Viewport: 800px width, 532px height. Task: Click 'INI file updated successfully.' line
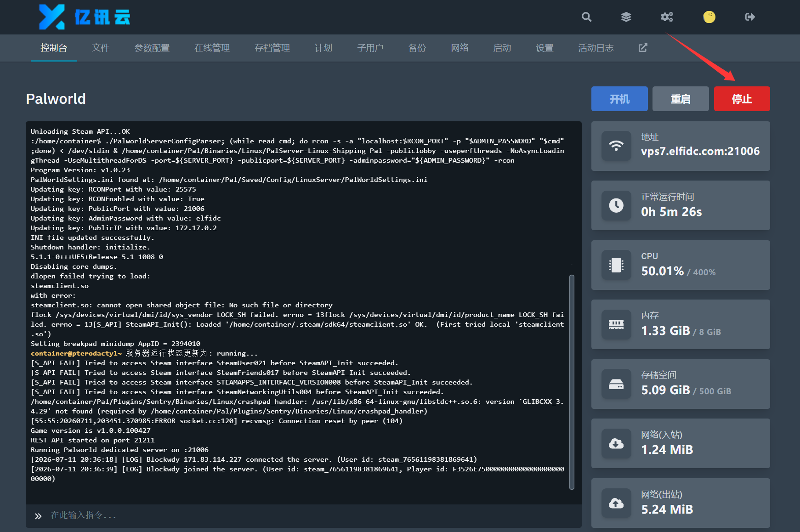[92, 238]
